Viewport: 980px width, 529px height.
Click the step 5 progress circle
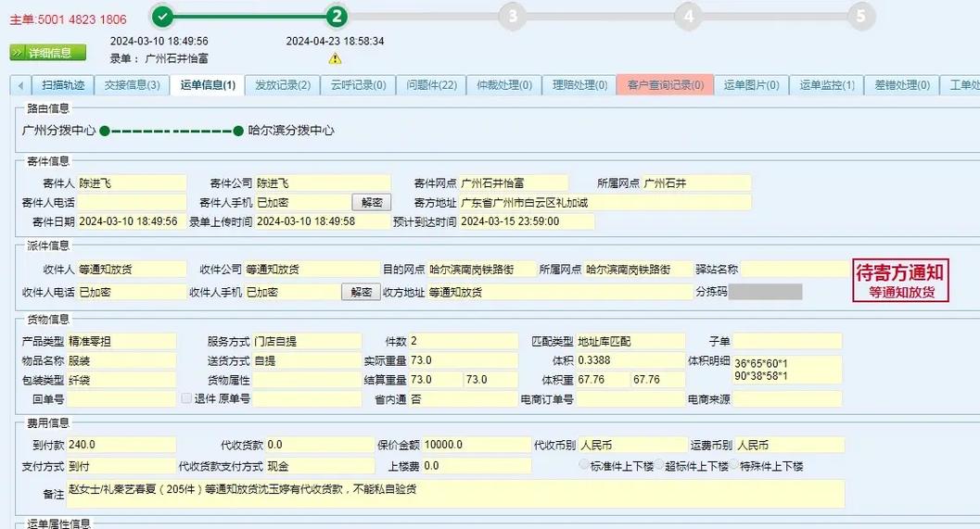861,16
